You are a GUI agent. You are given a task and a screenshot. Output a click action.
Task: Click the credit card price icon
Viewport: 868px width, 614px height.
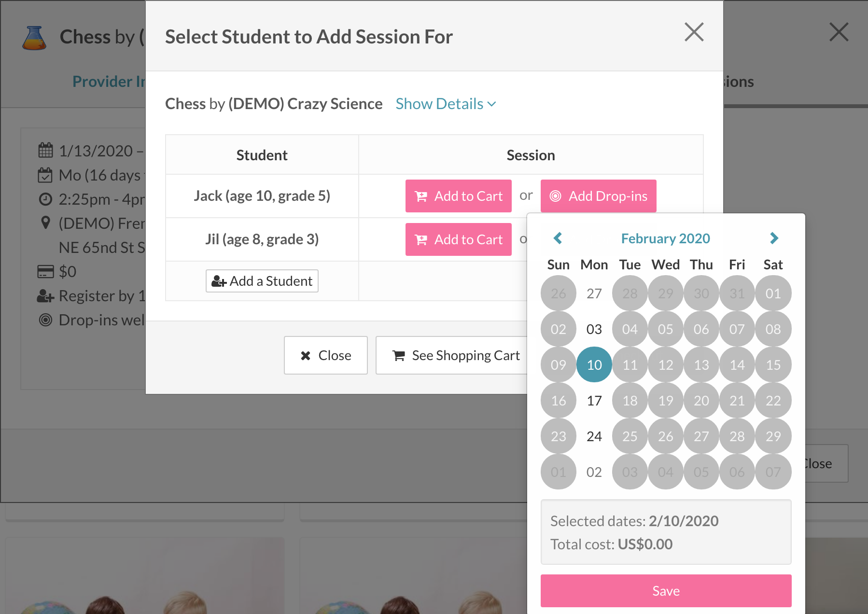(x=45, y=272)
